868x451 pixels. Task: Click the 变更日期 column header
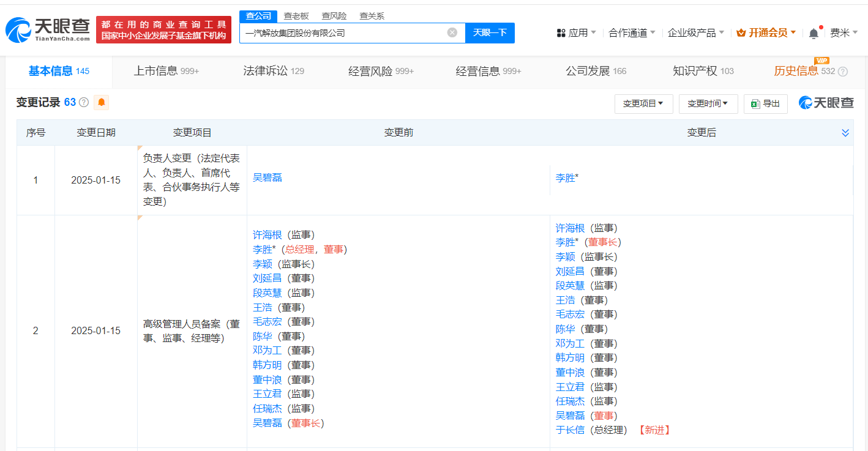click(96, 133)
